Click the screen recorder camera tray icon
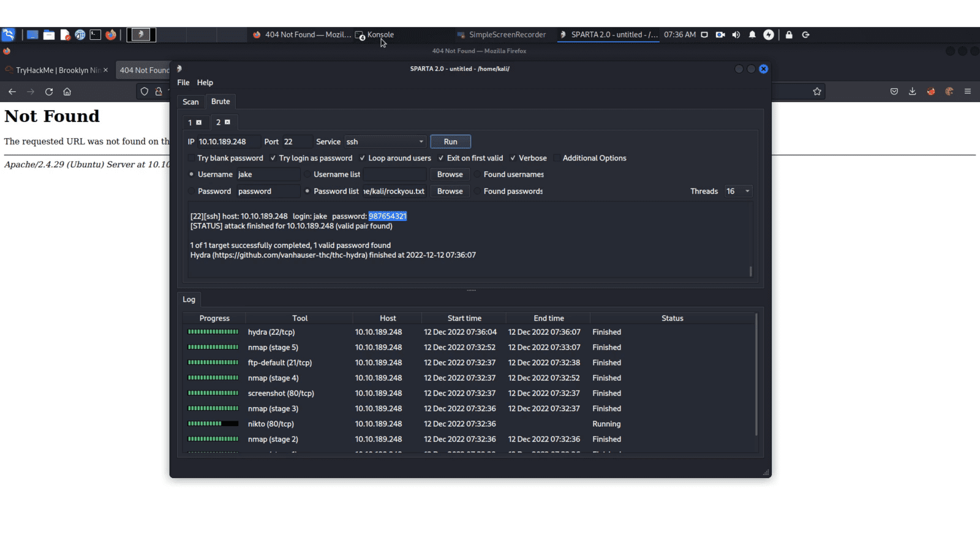This screenshot has width=980, height=551. (720, 35)
